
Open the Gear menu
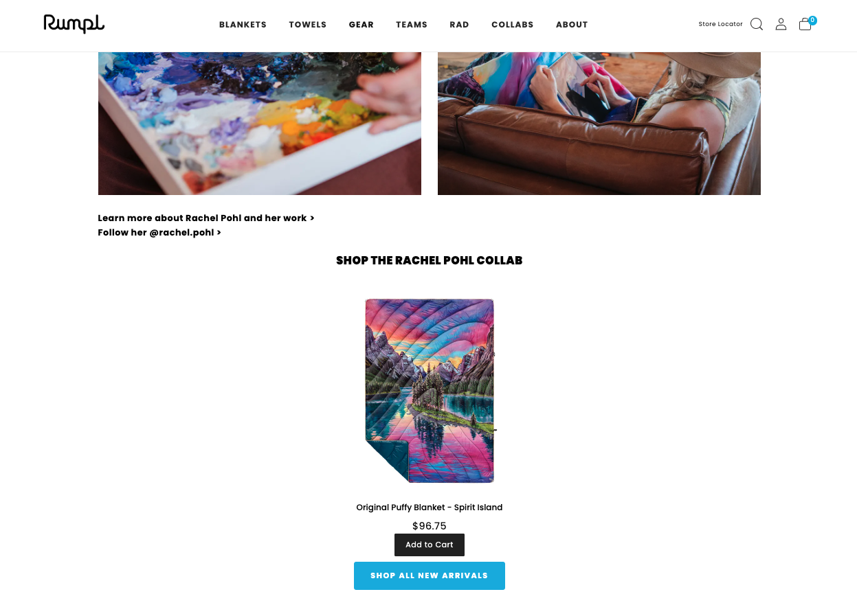361,25
